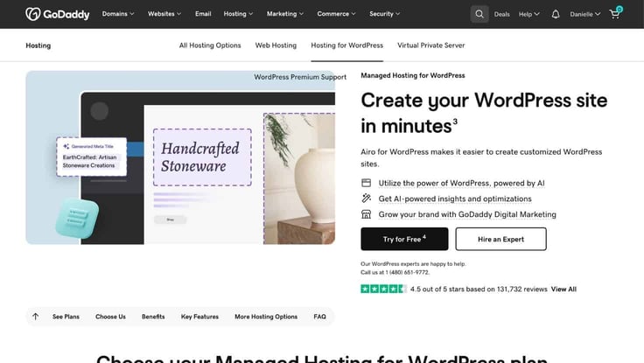This screenshot has width=644, height=363.
Task: Jump to Key Features section
Action: pos(199,317)
